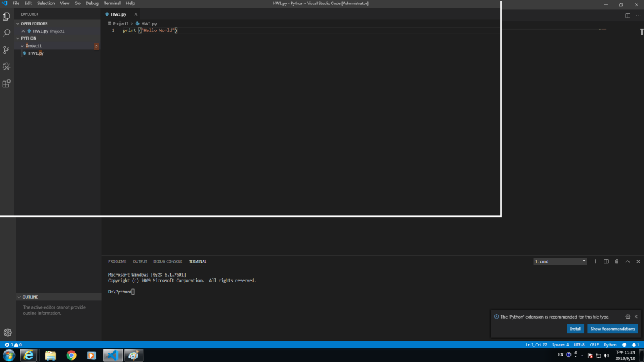
Task: Open the Selection menu
Action: 46,3
